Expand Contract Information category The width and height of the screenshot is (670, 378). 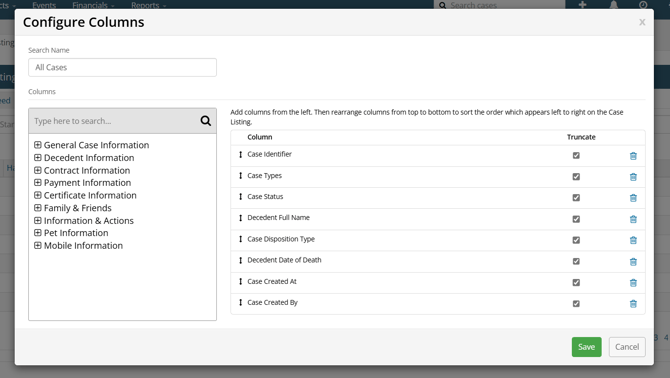click(38, 170)
